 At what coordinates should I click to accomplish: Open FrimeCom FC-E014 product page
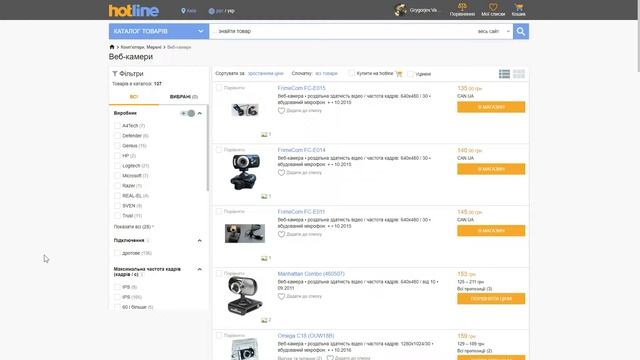[302, 150]
